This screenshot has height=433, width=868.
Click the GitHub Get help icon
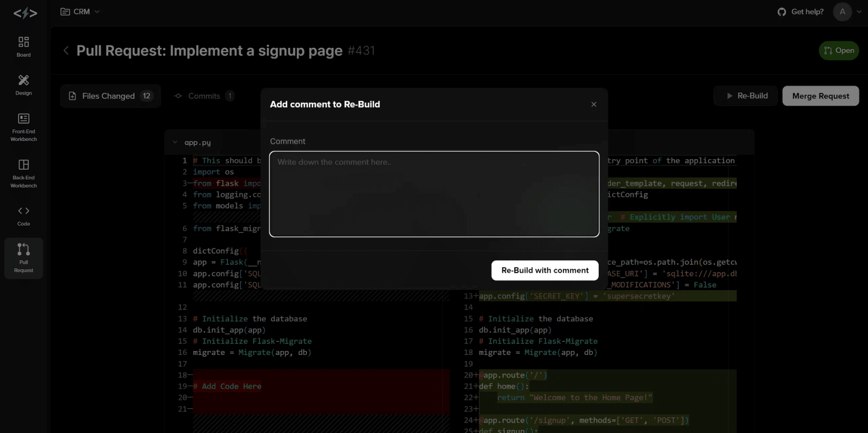tap(781, 12)
